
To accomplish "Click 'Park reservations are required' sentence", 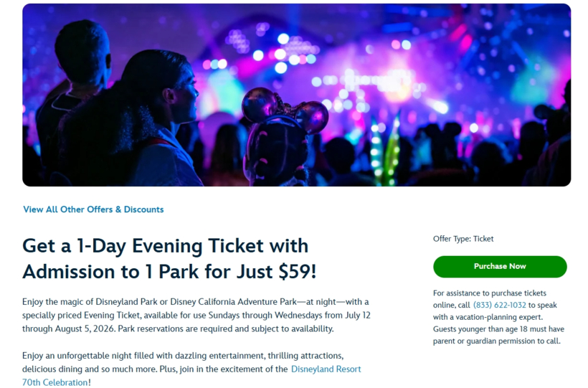I will [226, 328].
